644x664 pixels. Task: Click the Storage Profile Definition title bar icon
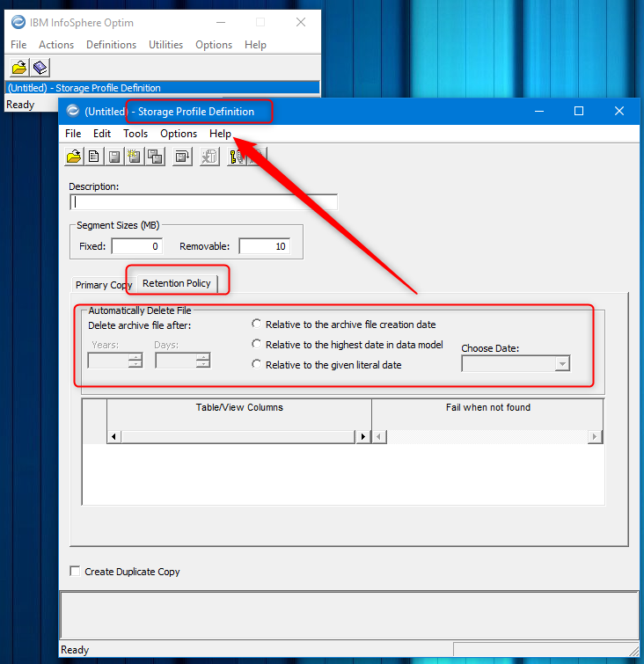coord(73,111)
